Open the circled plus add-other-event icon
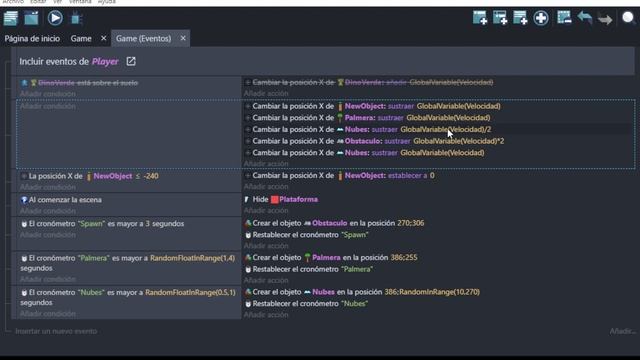This screenshot has width=640, height=360. tap(541, 18)
